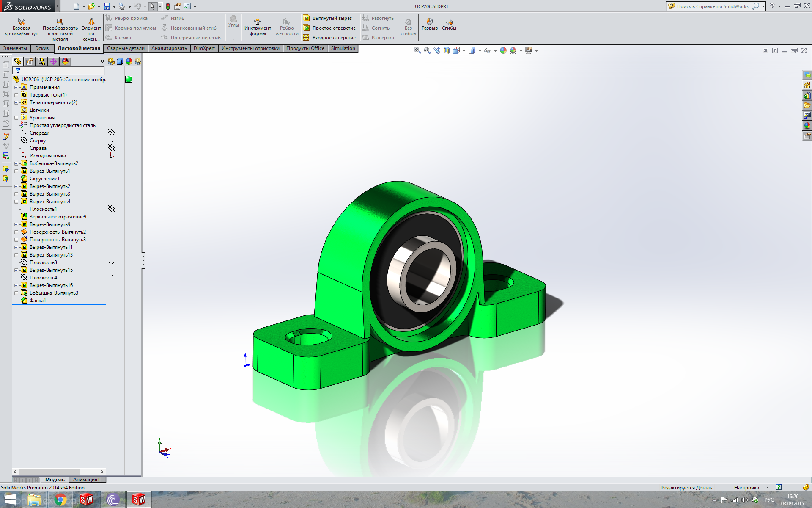Click the Section View icon

coord(446,50)
